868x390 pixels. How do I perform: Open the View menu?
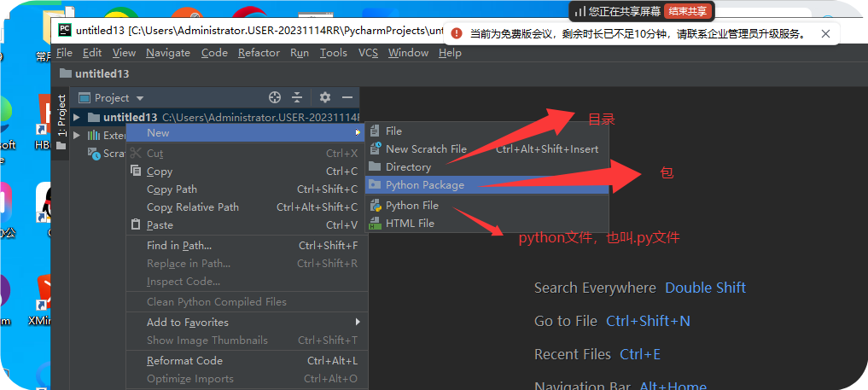click(124, 53)
